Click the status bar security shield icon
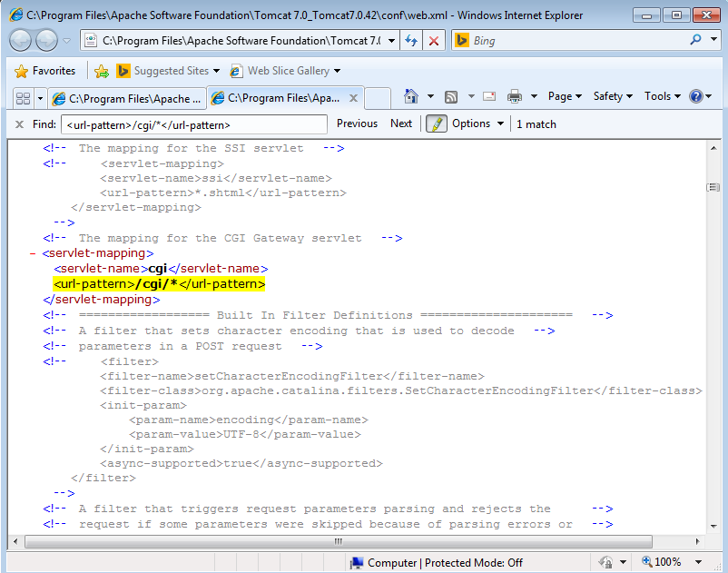This screenshot has width=728, height=573. point(605,562)
